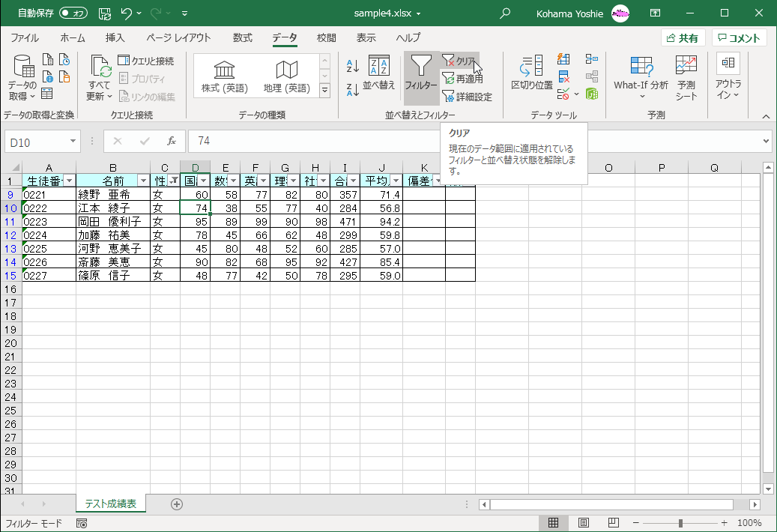Screen dimensions: 777x532
Task: Switch to the 数式 (Formulas) tab
Action: click(242, 37)
